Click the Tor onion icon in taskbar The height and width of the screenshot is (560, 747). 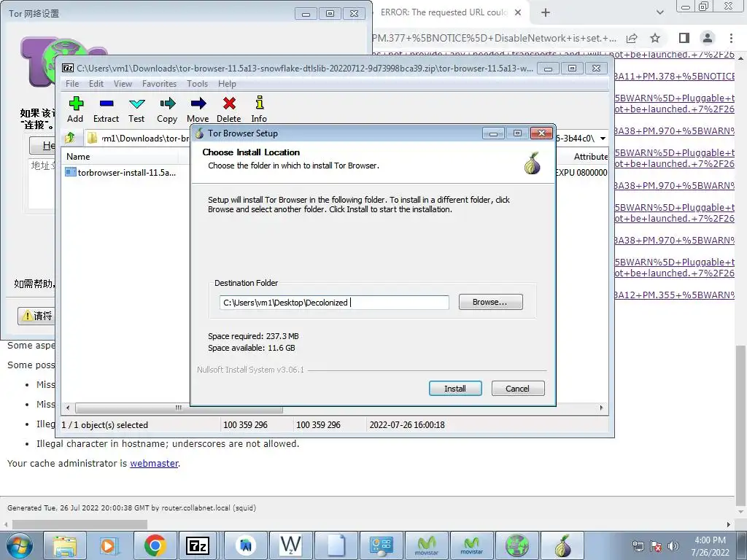click(563, 545)
